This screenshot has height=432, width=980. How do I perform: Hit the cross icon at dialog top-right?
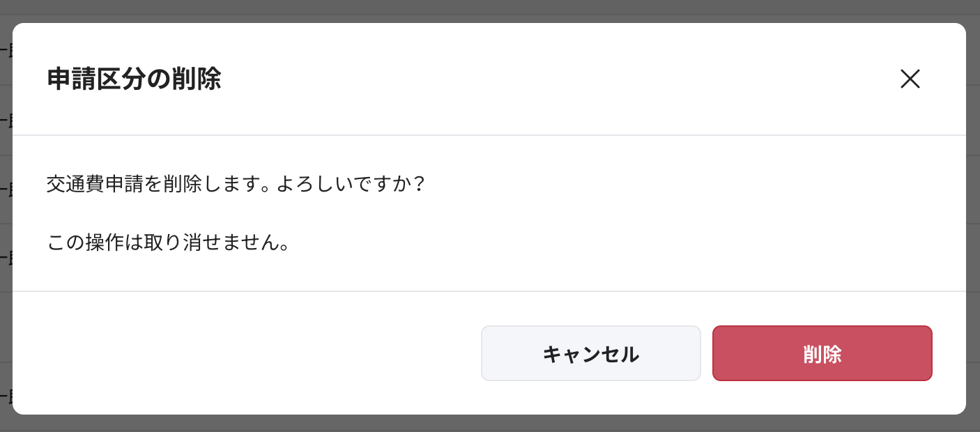(910, 79)
